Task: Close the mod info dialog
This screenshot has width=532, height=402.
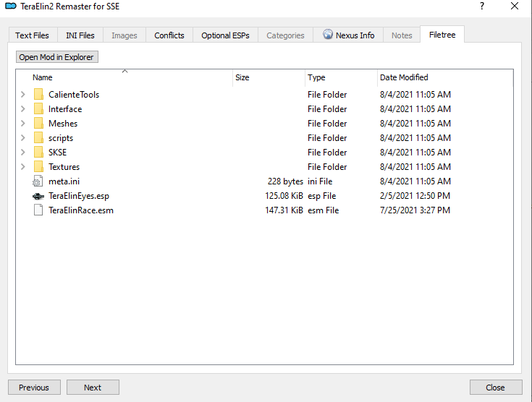Action: point(496,387)
